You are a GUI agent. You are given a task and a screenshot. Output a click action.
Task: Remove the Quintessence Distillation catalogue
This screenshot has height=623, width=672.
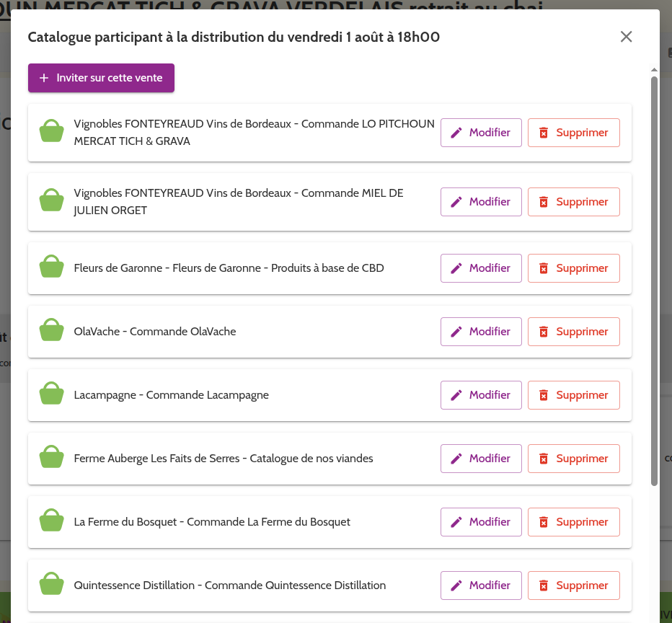tap(573, 586)
